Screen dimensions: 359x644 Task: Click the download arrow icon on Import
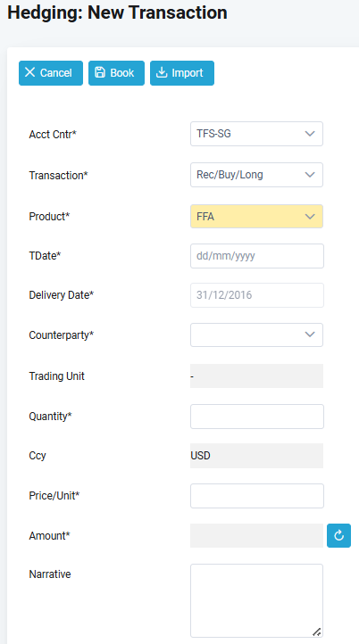[x=162, y=73]
